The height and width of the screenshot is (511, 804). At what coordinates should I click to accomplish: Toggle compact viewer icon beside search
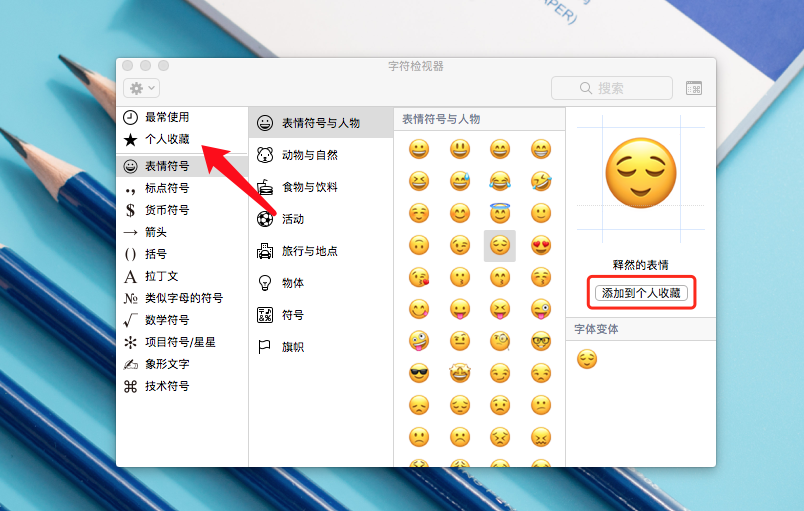[x=694, y=88]
